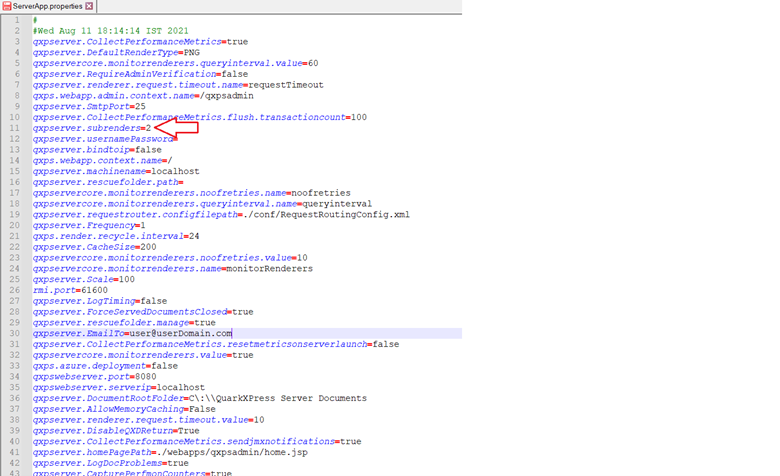Click the 'qxpserver.usernamePassword' line
780x476 pixels.
(105, 139)
